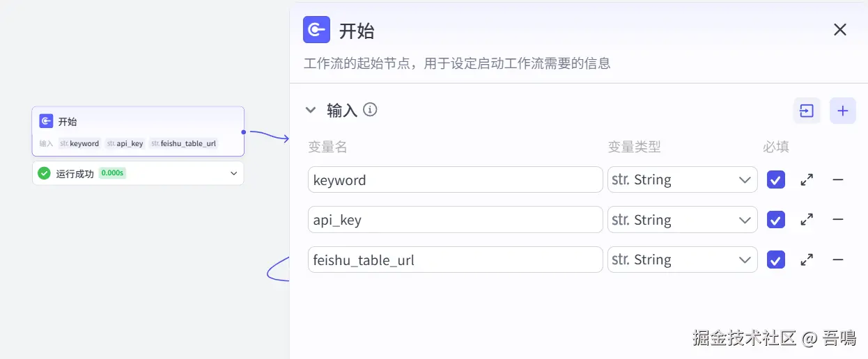
Task: Remove the api_key variable with minus icon
Action: pos(838,220)
